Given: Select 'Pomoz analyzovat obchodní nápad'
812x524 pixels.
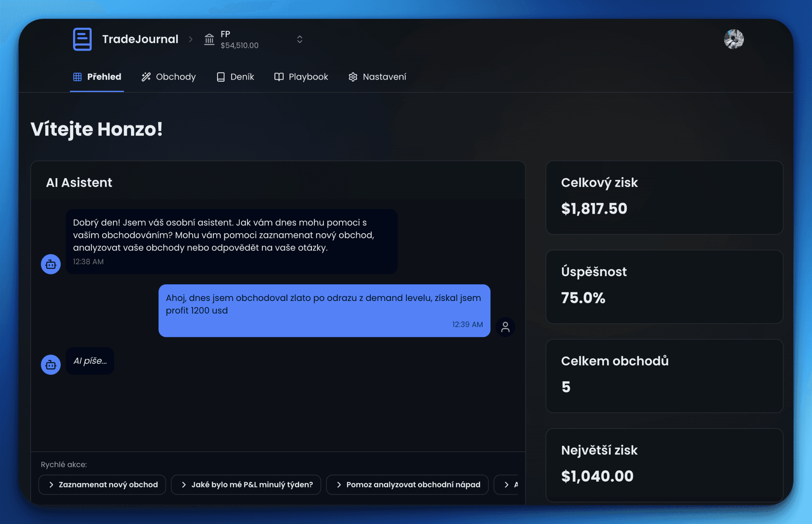Looking at the screenshot, I should 407,484.
